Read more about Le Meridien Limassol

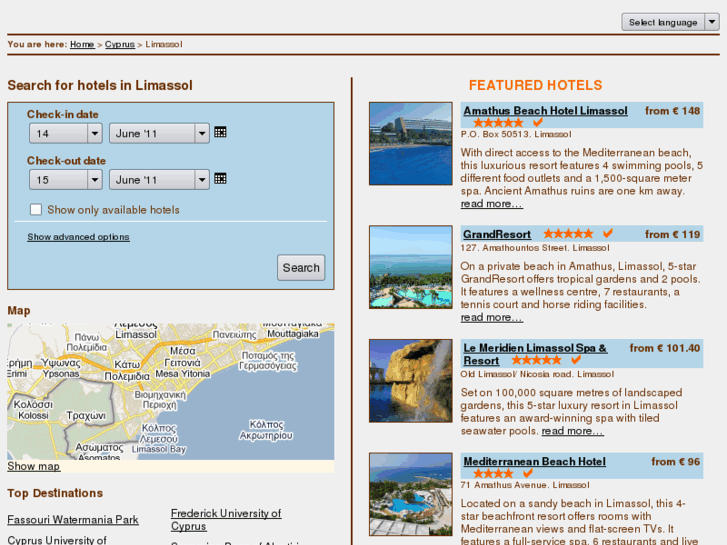573,431
